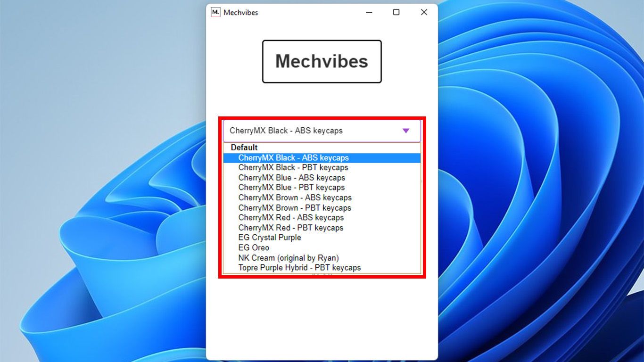This screenshot has width=644, height=362.
Task: Click the Mechvibes logo box
Action: click(x=322, y=61)
